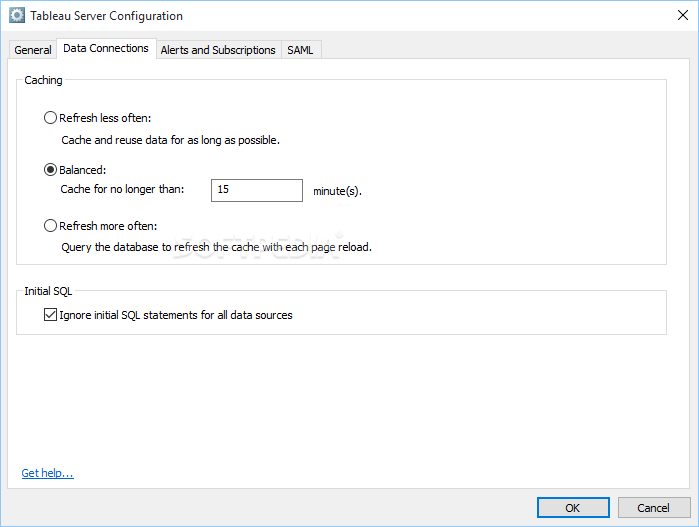699x527 pixels.
Task: Switch to the General tab
Action: (x=33, y=50)
